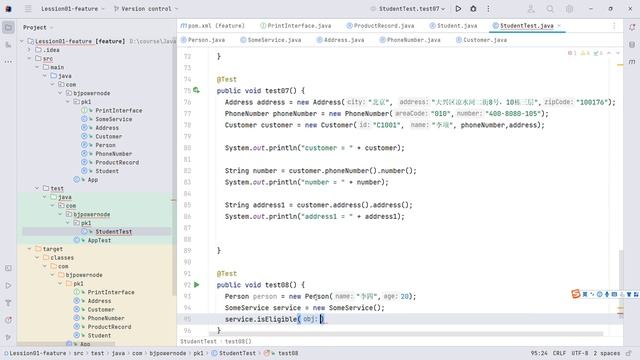Switch to the Customer.java tab

pos(481,40)
